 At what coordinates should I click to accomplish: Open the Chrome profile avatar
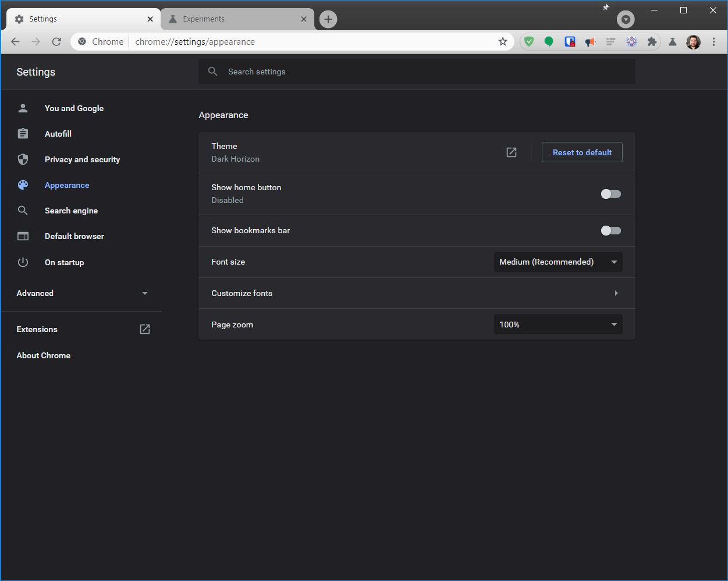coord(693,41)
